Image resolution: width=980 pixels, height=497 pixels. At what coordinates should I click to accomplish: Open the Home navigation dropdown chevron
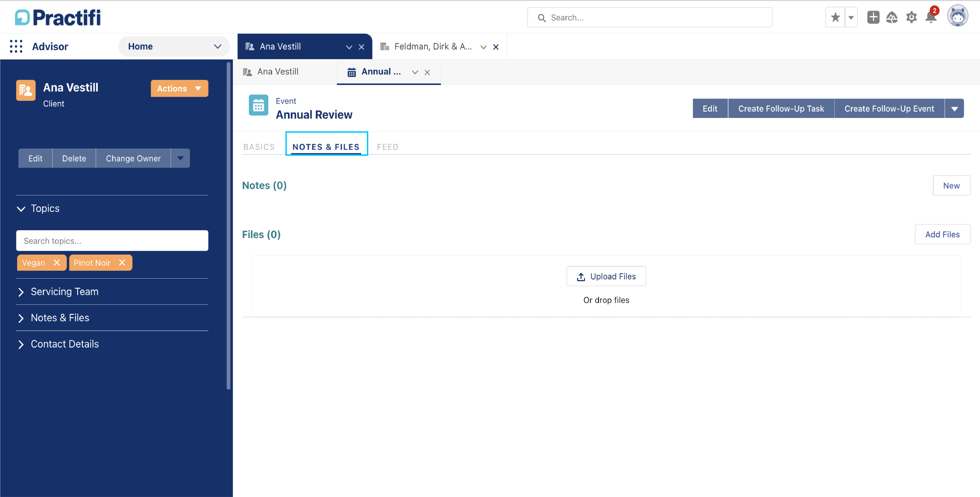(x=218, y=46)
